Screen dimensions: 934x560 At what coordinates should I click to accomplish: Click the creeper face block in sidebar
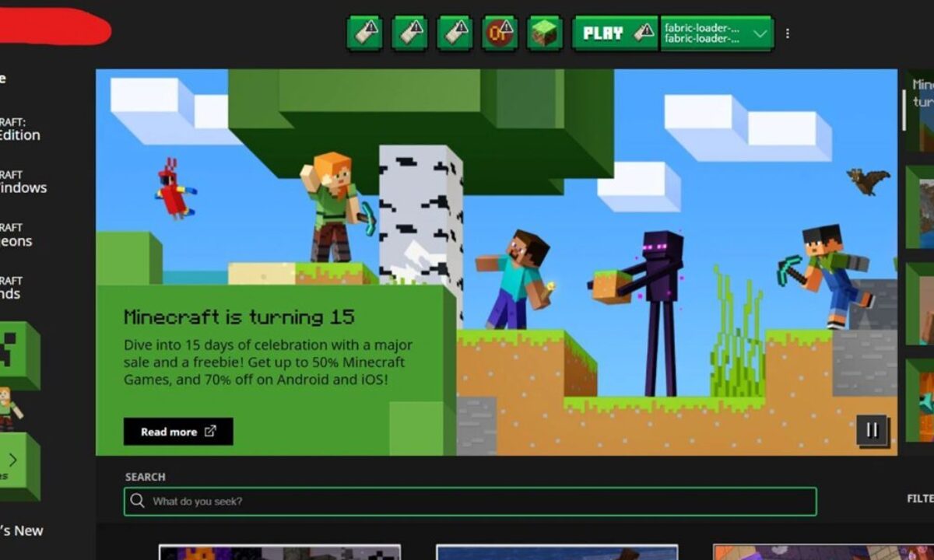(x=16, y=355)
